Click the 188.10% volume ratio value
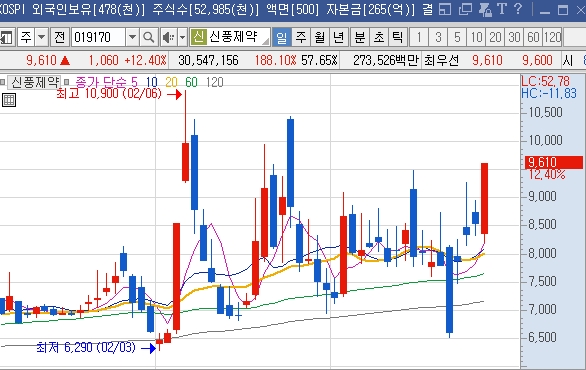This screenshot has width=586, height=370. (x=275, y=60)
